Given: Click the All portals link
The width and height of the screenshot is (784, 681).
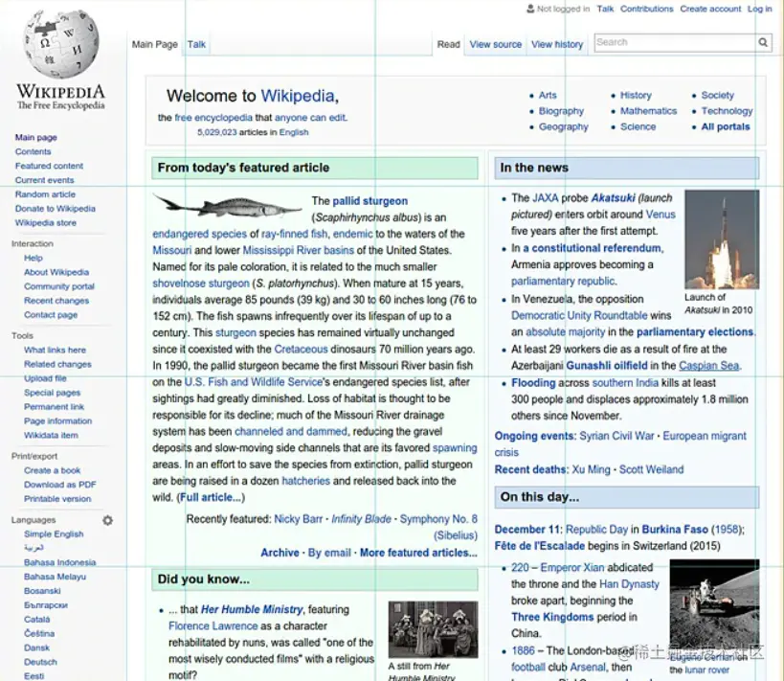Looking at the screenshot, I should point(725,125).
